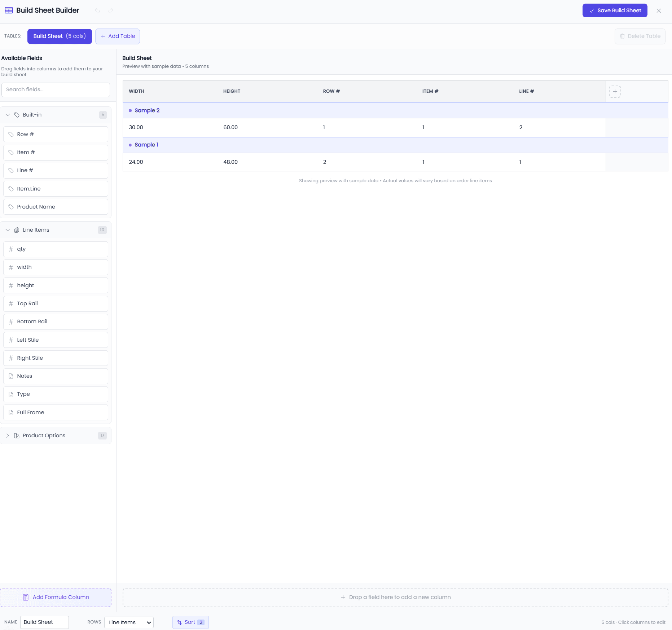672x630 pixels.
Task: Collapse the Line Items section
Action: [8, 230]
